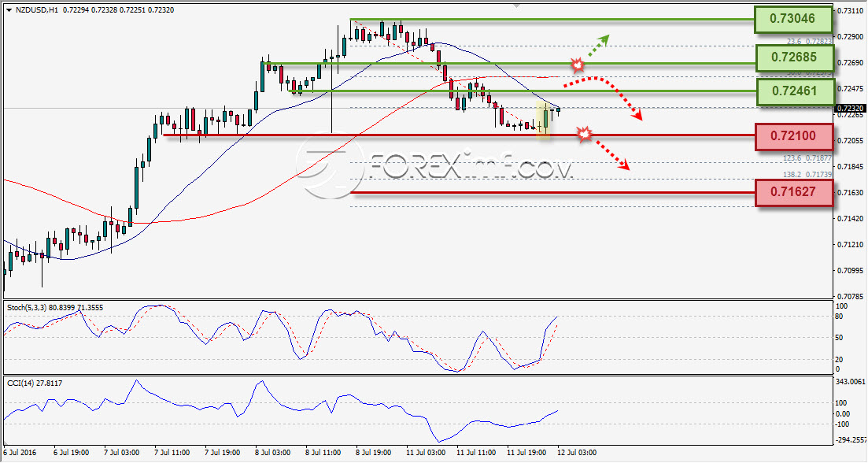This screenshot has width=868, height=463.
Task: Open the NZDUSD,H1 chart dropdown triangle
Action: coord(9,10)
